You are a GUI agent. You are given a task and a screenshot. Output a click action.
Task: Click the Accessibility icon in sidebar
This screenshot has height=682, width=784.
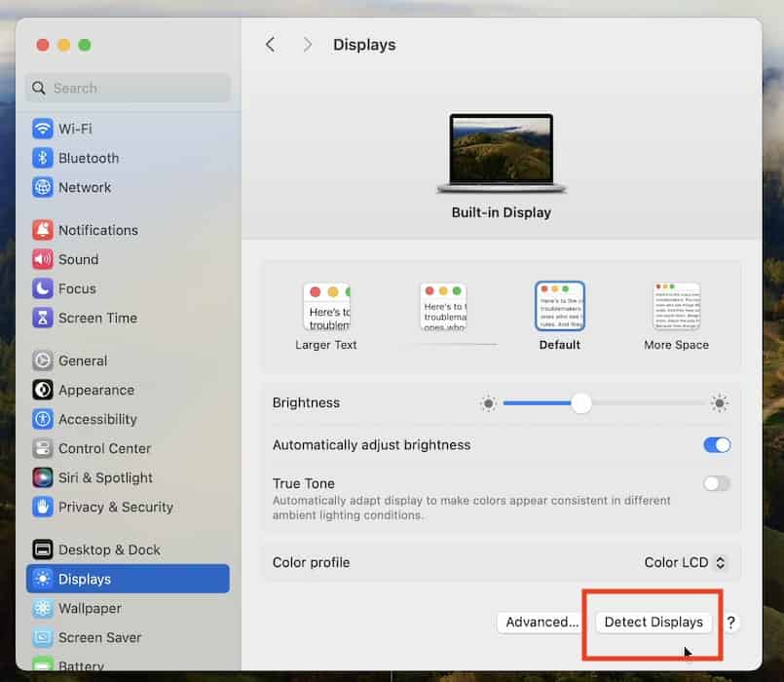42,419
